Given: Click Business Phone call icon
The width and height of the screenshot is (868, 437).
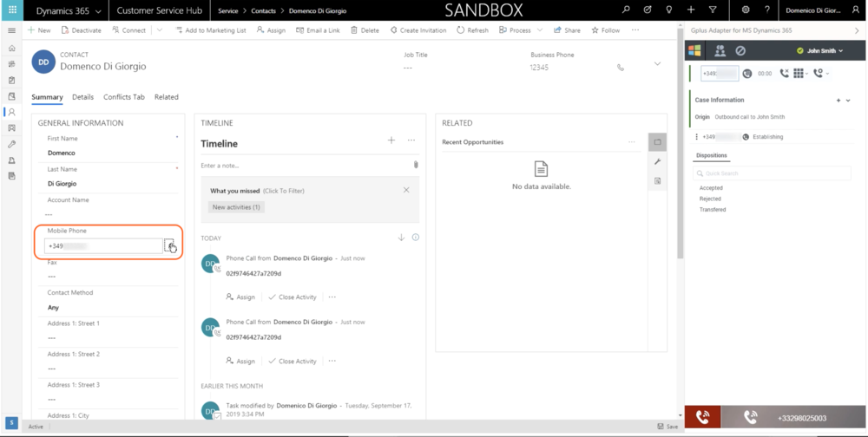Looking at the screenshot, I should 621,68.
